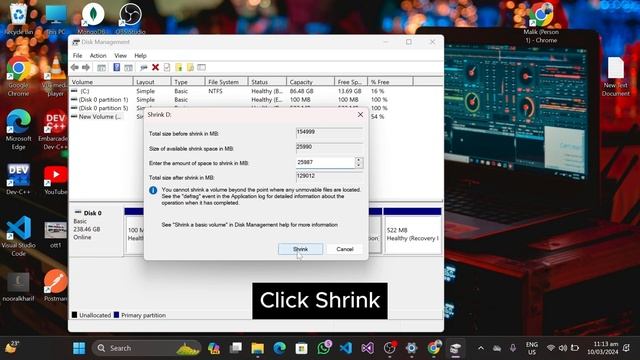640x360 pixels.
Task: Sort by the Type column header
Action: tap(188, 82)
